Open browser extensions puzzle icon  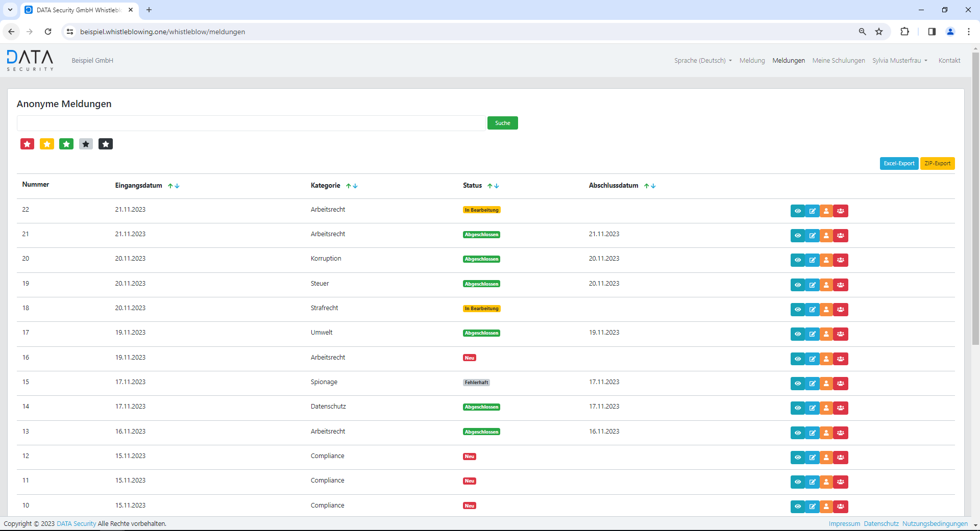click(x=904, y=32)
